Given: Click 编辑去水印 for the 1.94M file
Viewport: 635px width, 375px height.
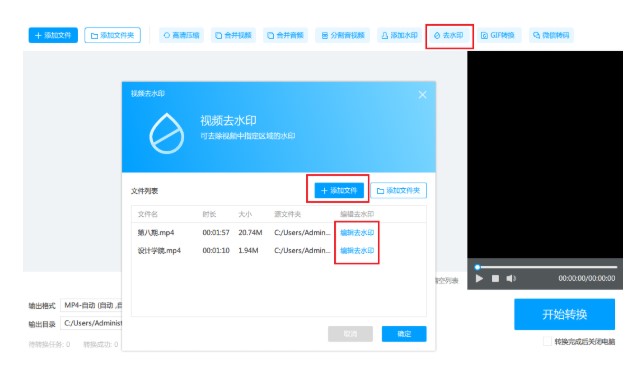Looking at the screenshot, I should pos(357,251).
